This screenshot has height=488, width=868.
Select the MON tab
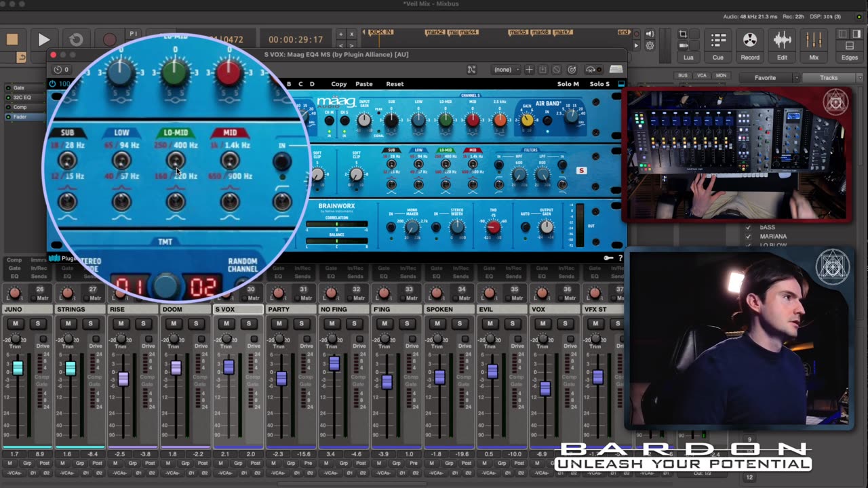click(721, 75)
